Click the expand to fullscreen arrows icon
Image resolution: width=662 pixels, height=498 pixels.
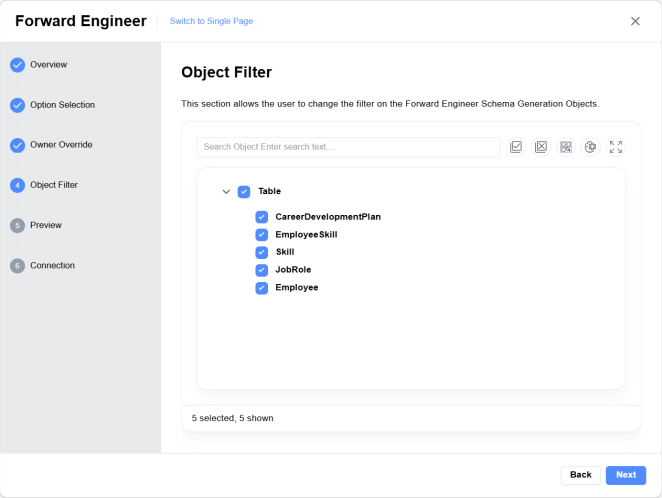(616, 147)
